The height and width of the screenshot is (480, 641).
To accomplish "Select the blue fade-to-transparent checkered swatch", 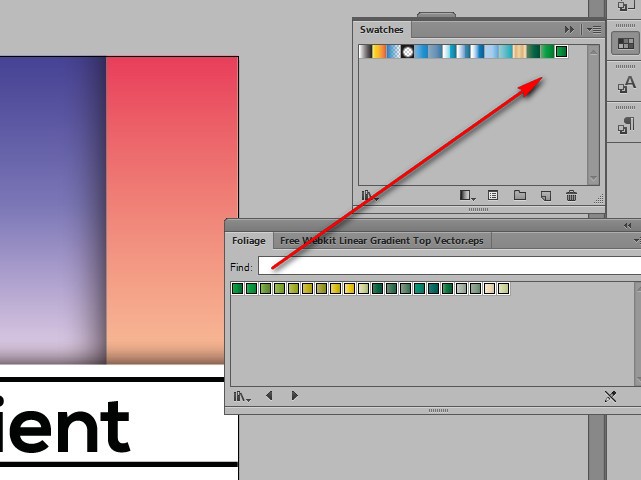I will click(x=394, y=52).
